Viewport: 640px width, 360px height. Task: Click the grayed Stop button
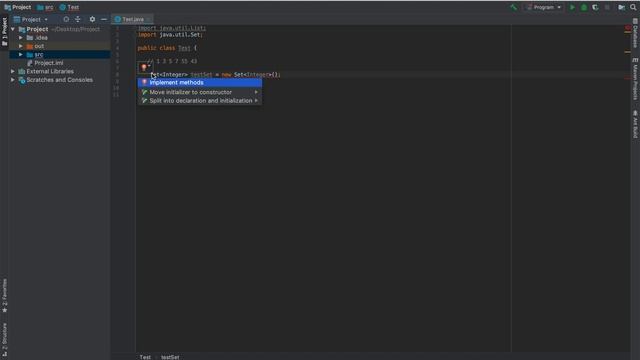[x=607, y=7]
